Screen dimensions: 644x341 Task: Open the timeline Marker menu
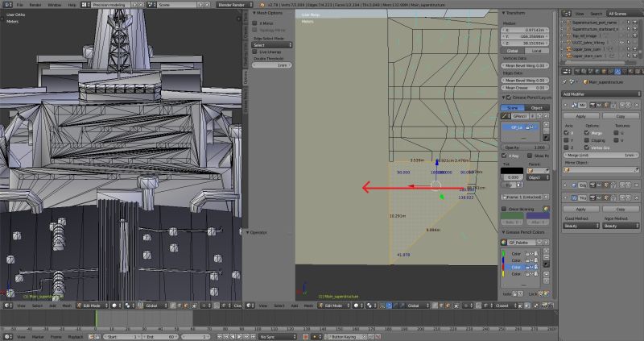tap(38, 336)
